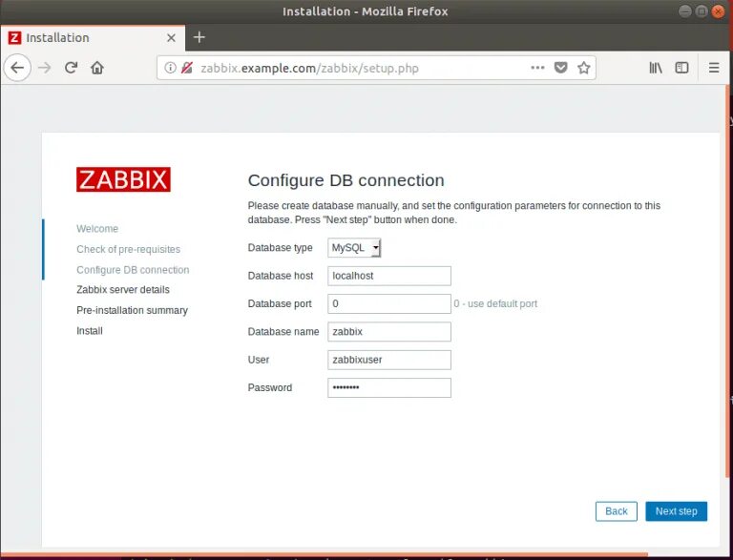The height and width of the screenshot is (560, 733).
Task: Select the Installation tab
Action: (93, 38)
